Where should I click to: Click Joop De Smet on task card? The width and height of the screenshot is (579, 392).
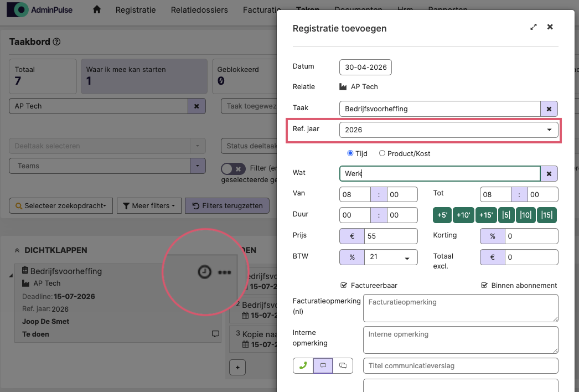45,322
